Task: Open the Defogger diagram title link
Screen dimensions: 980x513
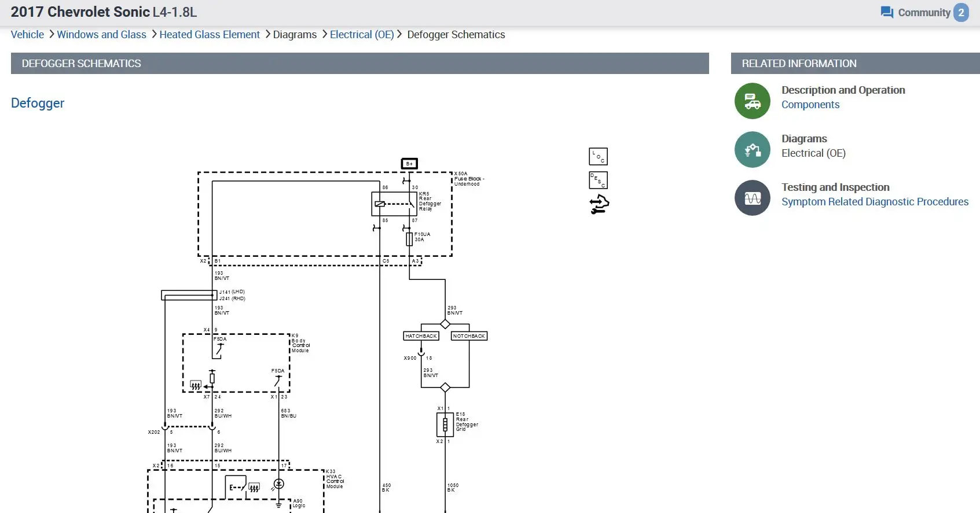Action: point(38,103)
